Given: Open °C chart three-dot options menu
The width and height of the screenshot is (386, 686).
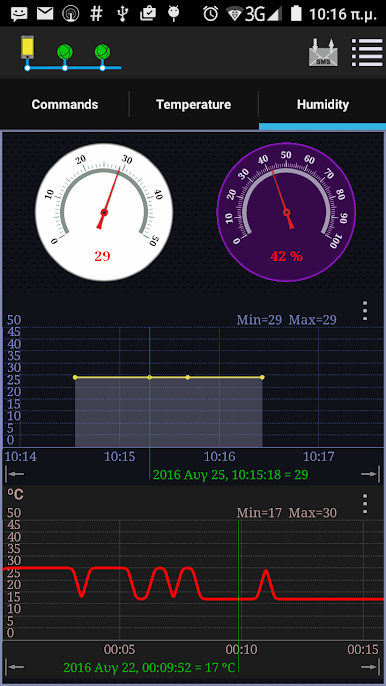Looking at the screenshot, I should [x=365, y=504].
